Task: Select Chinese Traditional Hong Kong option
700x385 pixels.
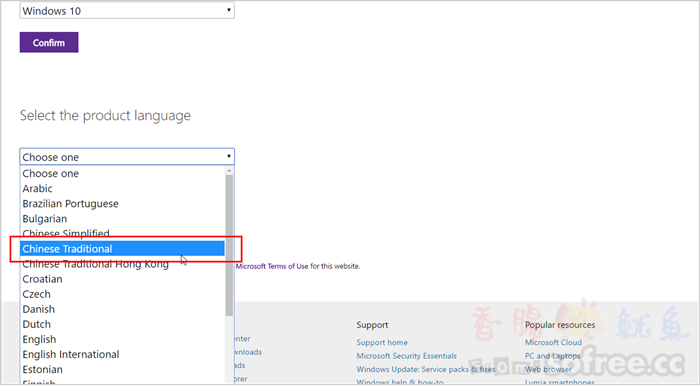Action: click(123, 264)
